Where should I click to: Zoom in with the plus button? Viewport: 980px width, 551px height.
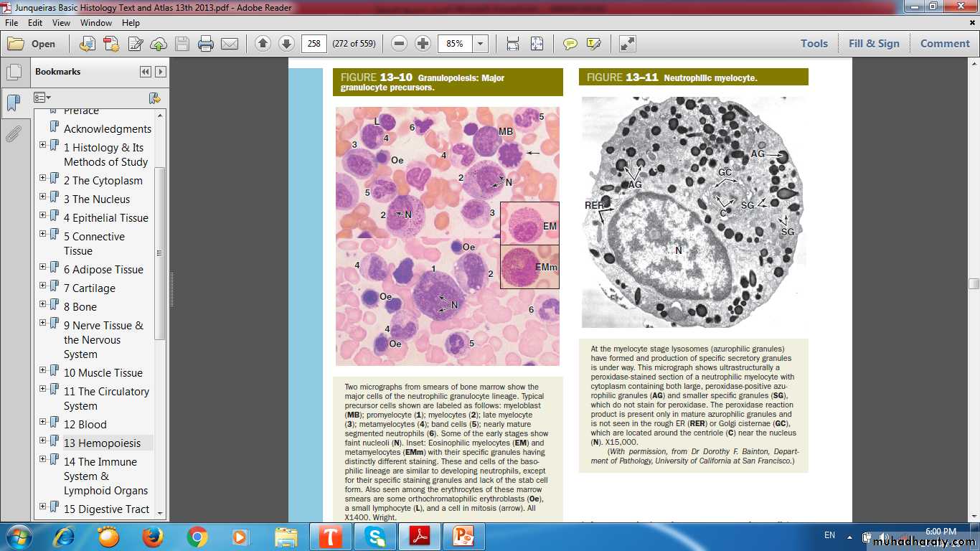[423, 44]
